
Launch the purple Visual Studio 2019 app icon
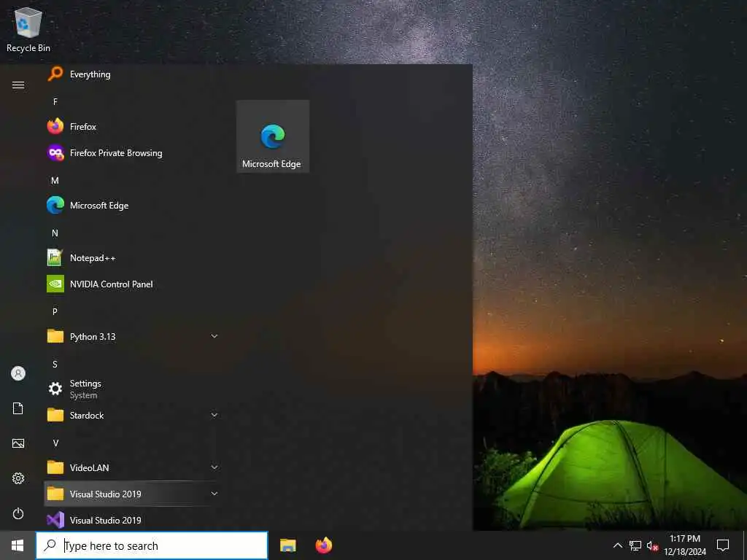(x=55, y=520)
